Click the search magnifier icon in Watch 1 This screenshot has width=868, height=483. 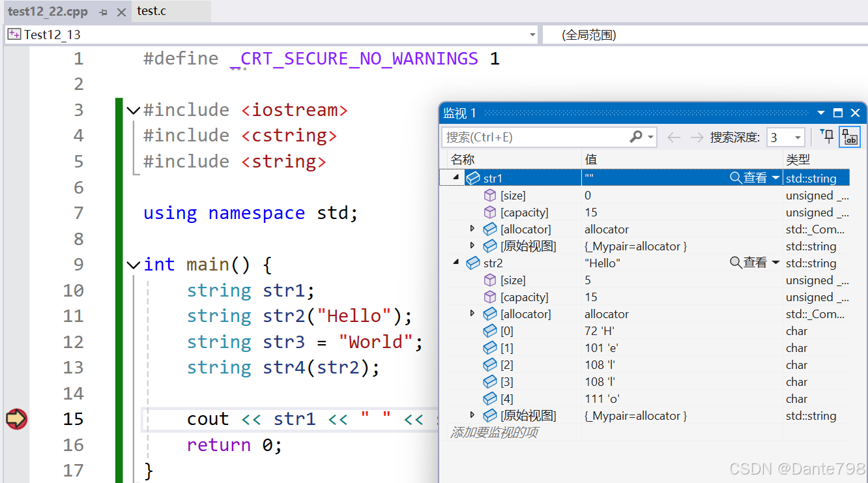pos(636,137)
